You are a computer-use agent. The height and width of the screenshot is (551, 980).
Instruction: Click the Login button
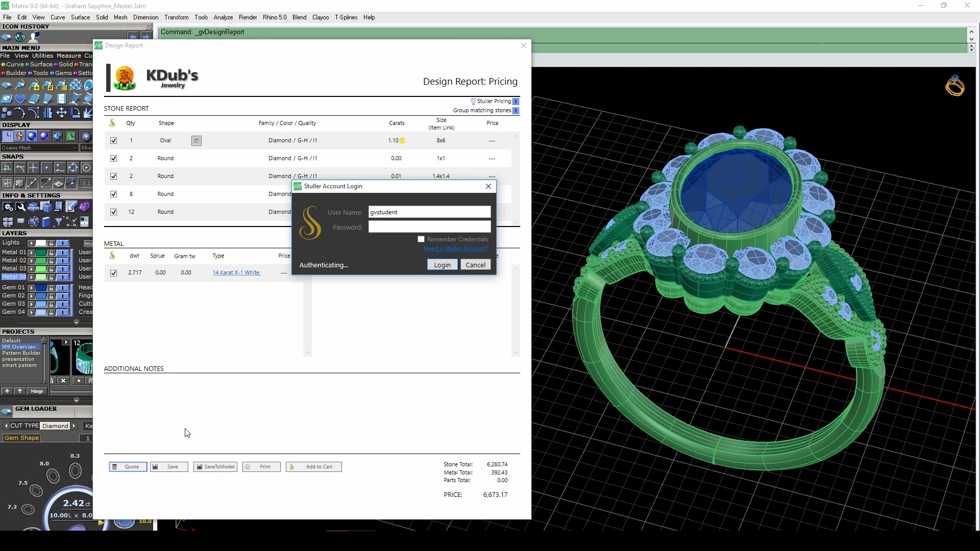(x=442, y=265)
